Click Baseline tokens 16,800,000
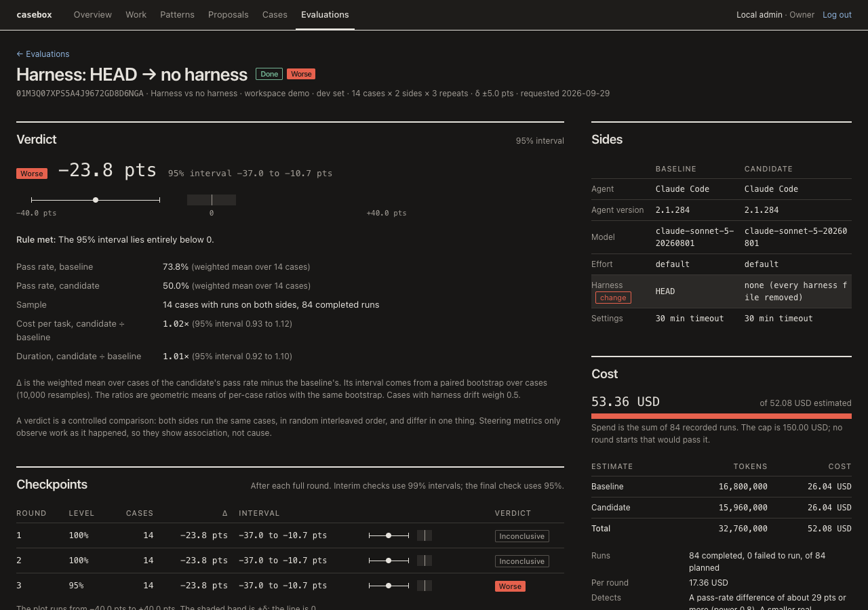 point(743,487)
